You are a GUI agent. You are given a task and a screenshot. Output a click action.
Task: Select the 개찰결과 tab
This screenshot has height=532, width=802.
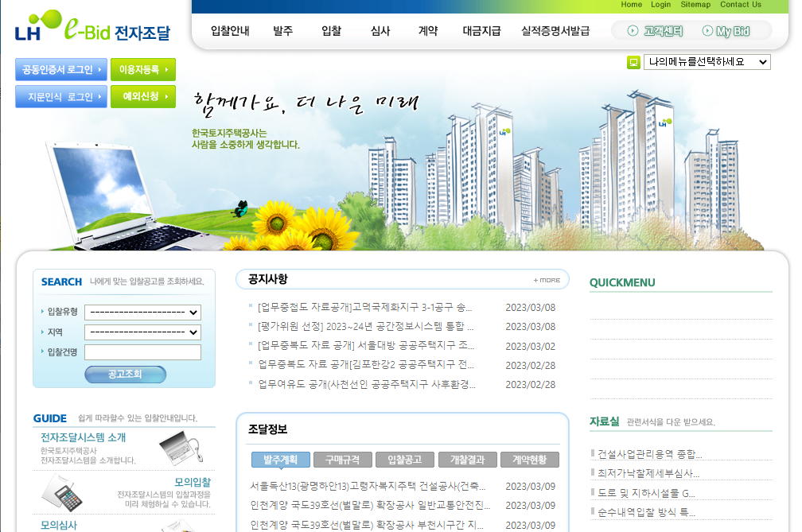468,460
